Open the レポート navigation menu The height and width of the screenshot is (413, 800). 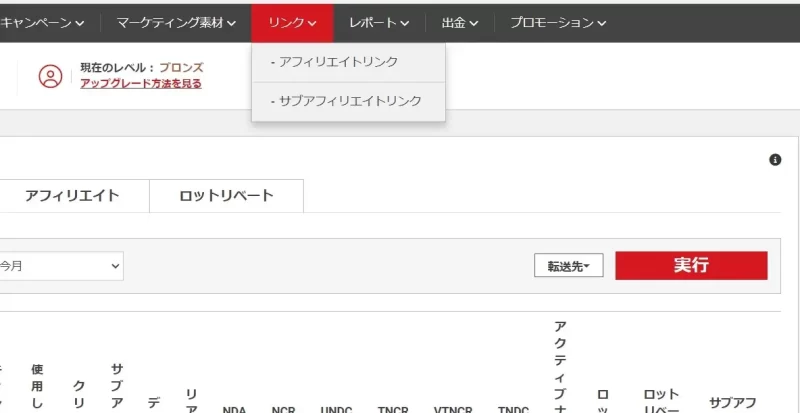coord(379,22)
